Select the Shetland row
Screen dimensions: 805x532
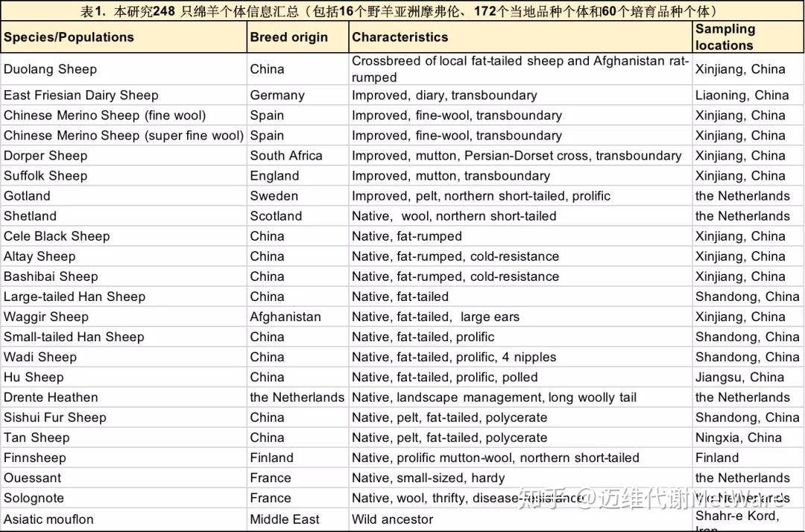click(30, 216)
